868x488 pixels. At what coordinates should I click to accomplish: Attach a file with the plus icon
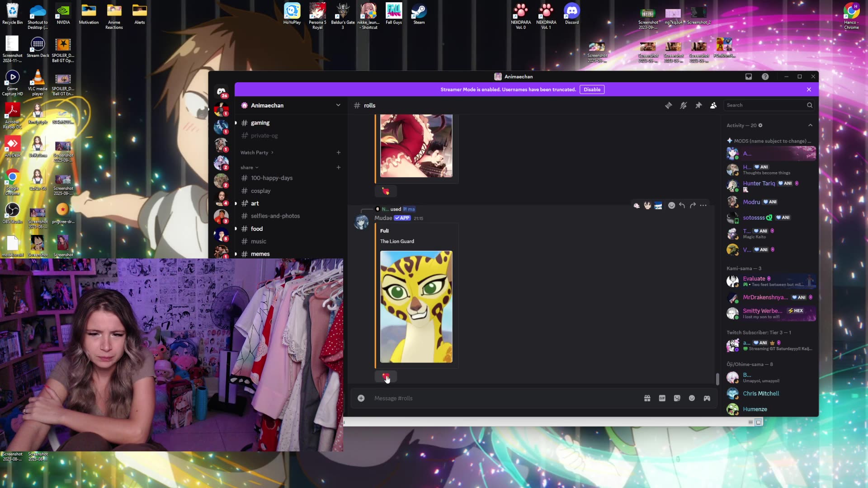pos(360,398)
